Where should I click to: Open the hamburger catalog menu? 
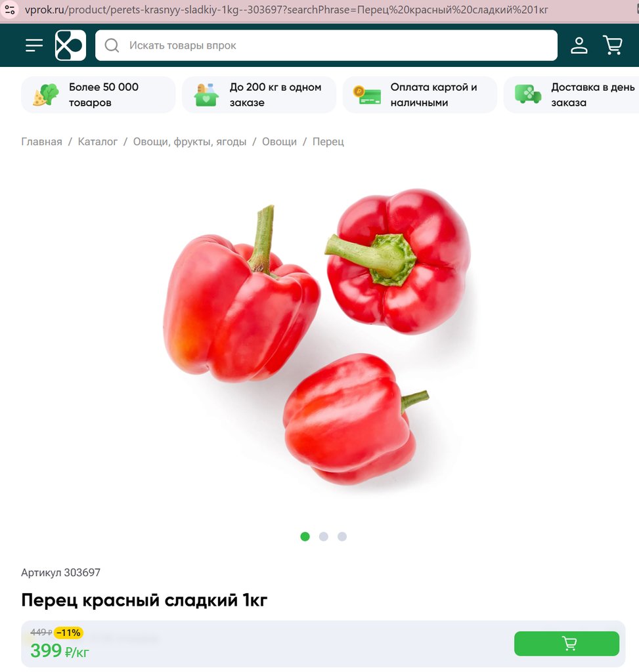point(34,45)
